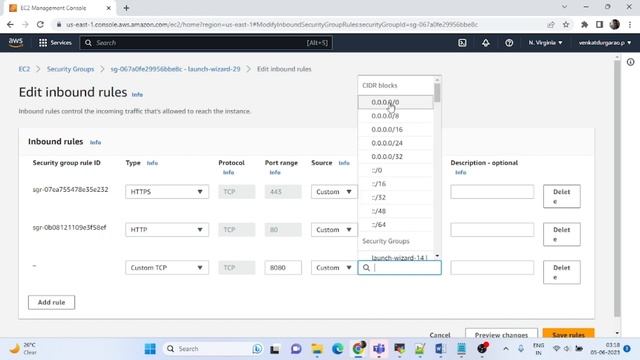Open a new browser tab
Image resolution: width=640 pixels, height=360 pixels.
pos(126,8)
